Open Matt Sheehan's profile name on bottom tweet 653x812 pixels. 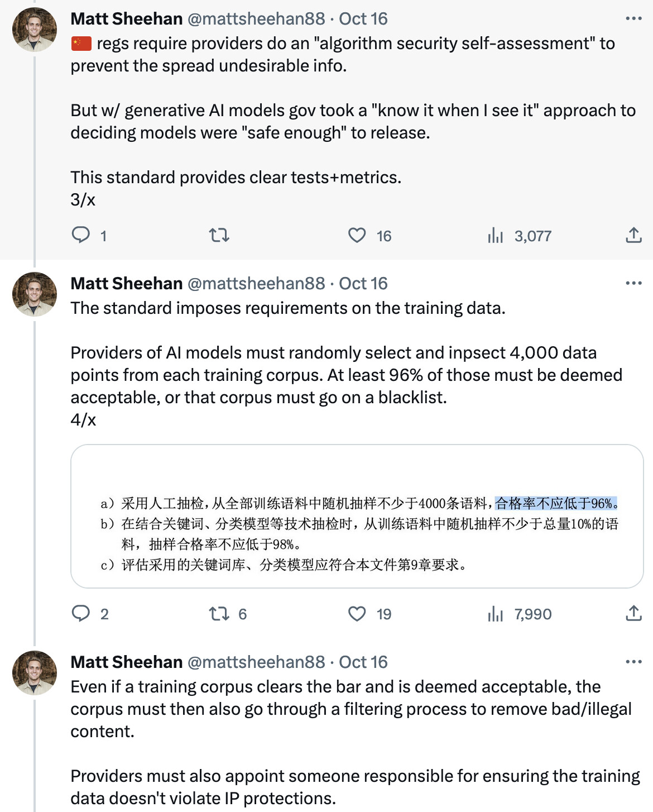127,662
